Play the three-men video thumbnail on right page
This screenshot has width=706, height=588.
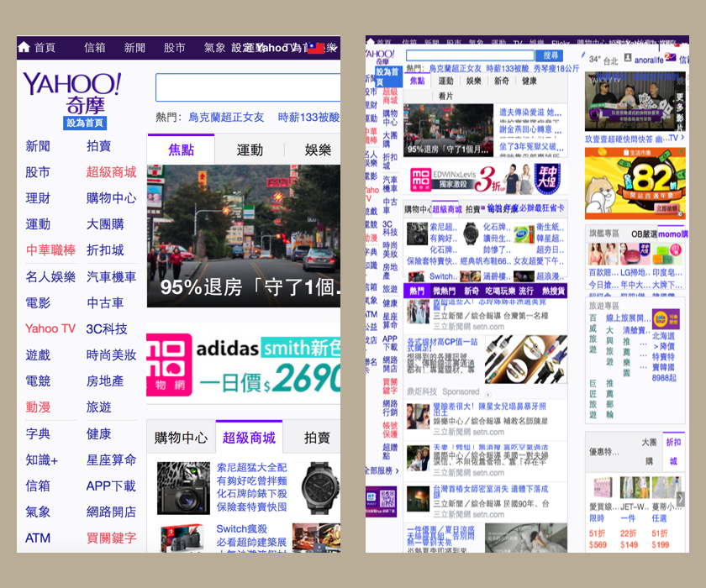point(635,102)
